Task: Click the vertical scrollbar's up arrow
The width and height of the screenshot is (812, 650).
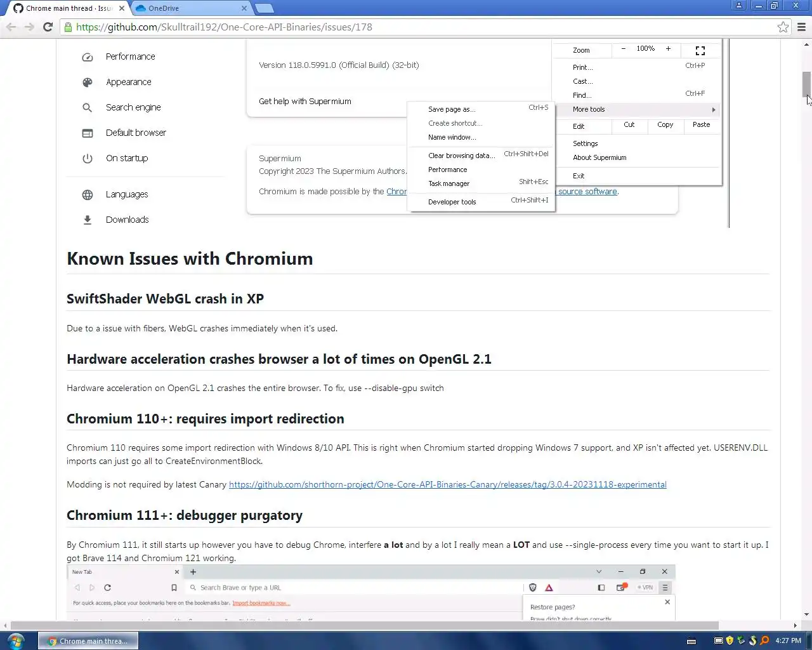Action: pyautogui.click(x=806, y=44)
